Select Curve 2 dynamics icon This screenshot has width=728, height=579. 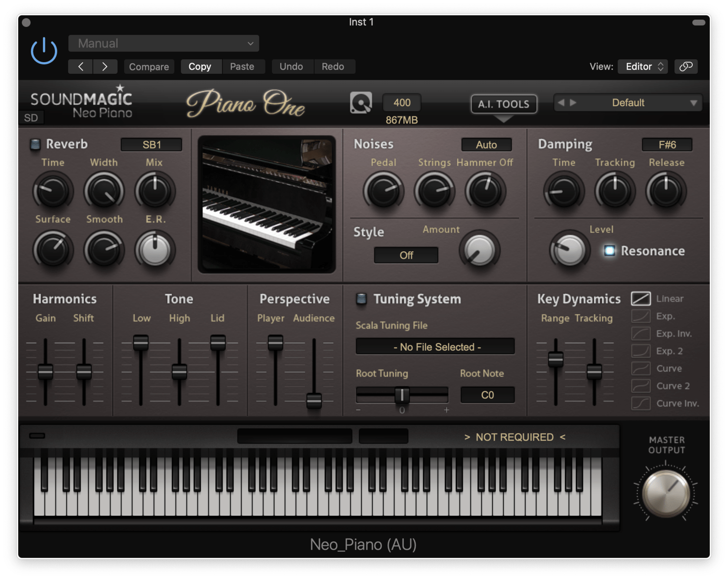coord(641,386)
